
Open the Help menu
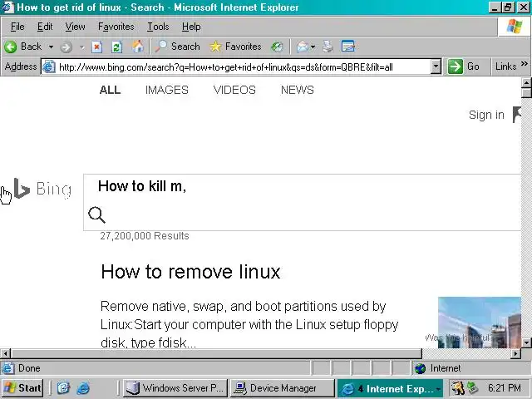point(191,27)
